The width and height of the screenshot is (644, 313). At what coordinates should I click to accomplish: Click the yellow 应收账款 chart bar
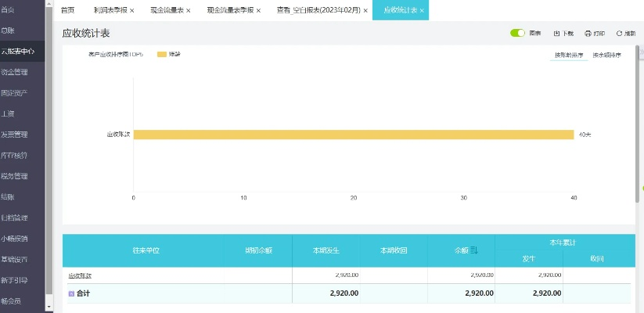354,135
